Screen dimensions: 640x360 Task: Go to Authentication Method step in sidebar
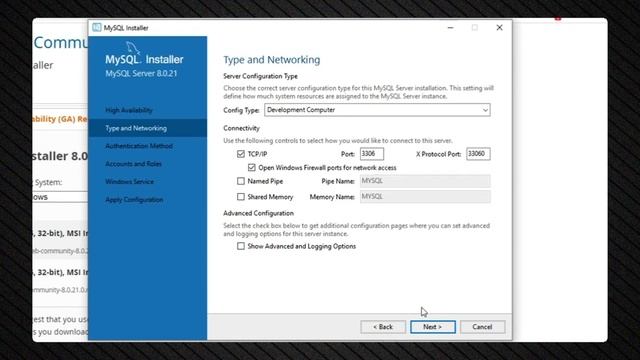click(139, 146)
